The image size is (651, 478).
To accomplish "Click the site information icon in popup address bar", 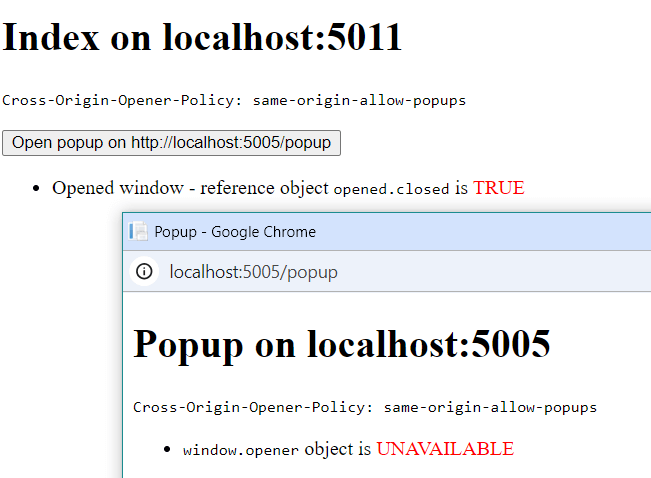I will [x=144, y=272].
